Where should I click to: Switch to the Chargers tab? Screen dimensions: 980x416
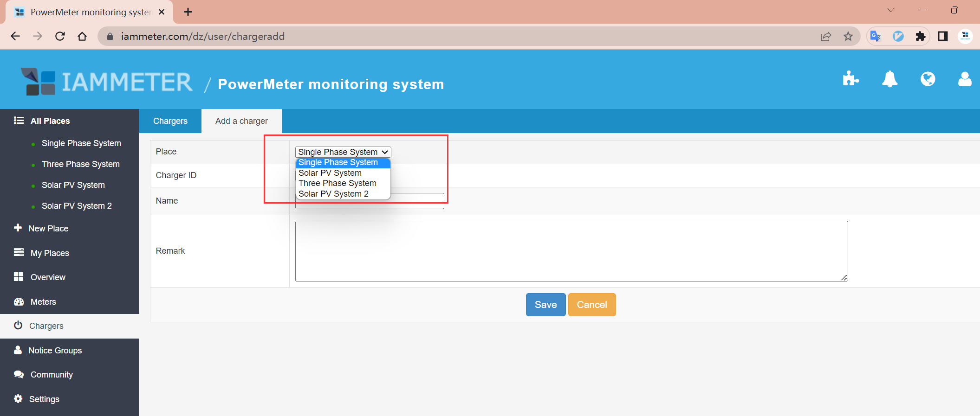[x=170, y=121]
